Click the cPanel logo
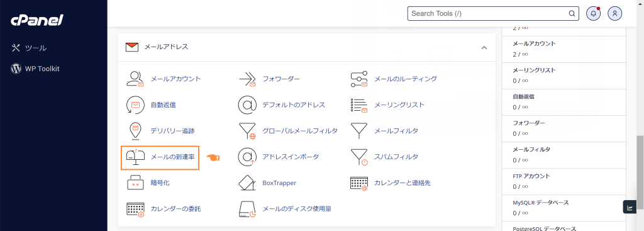644x231 pixels. (x=37, y=20)
